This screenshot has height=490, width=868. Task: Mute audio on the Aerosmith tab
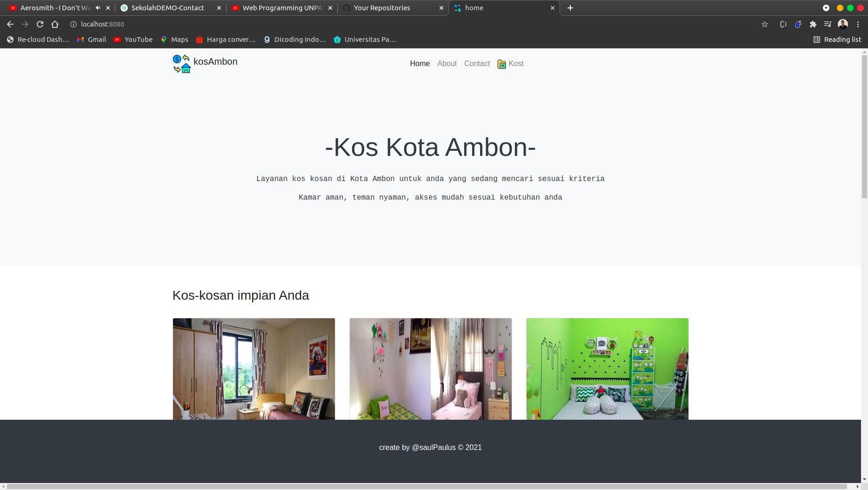coord(97,7)
